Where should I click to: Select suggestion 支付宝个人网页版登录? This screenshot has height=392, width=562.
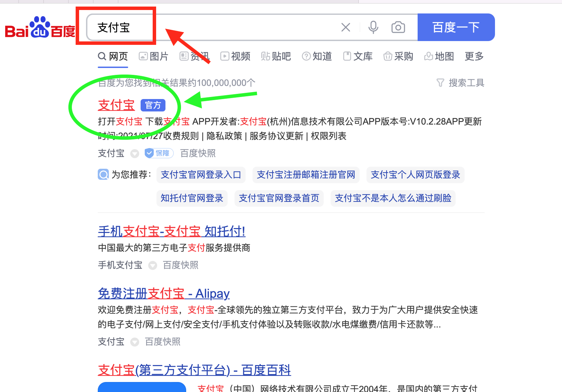416,175
